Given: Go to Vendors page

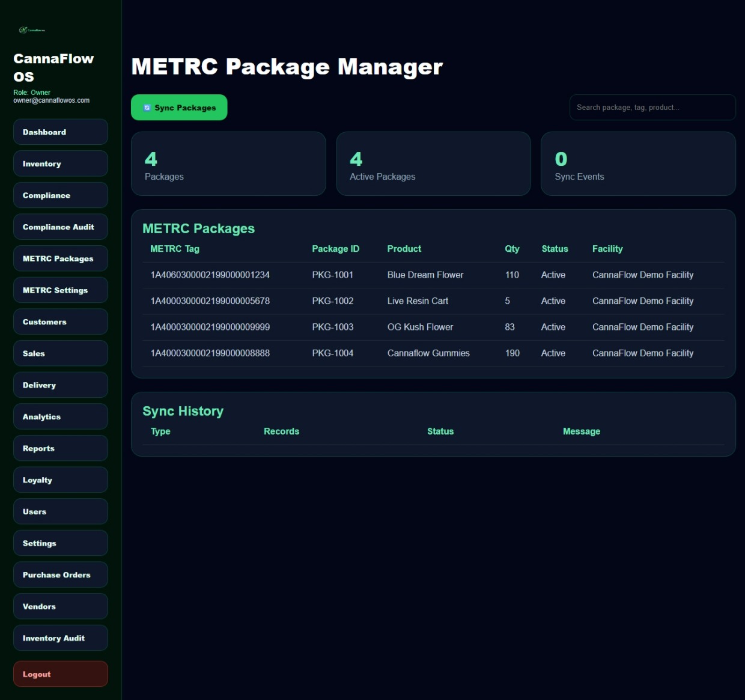Looking at the screenshot, I should click(x=61, y=607).
